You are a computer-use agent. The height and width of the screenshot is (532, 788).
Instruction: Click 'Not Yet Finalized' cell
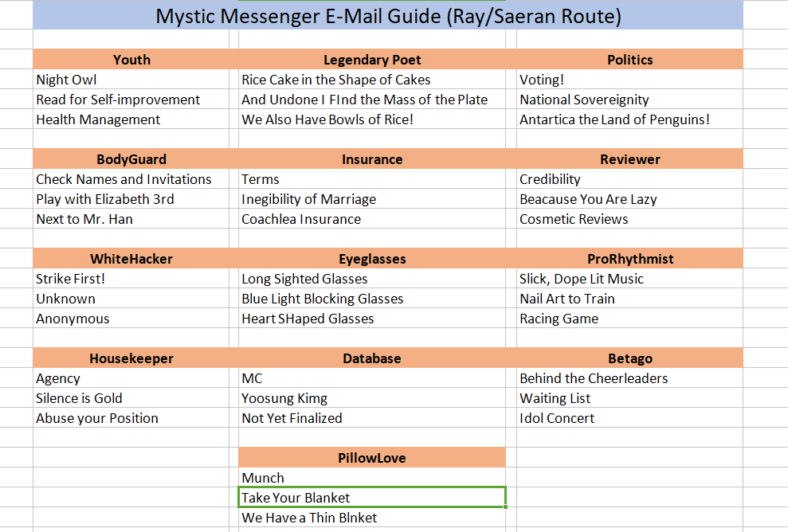pos(372,418)
